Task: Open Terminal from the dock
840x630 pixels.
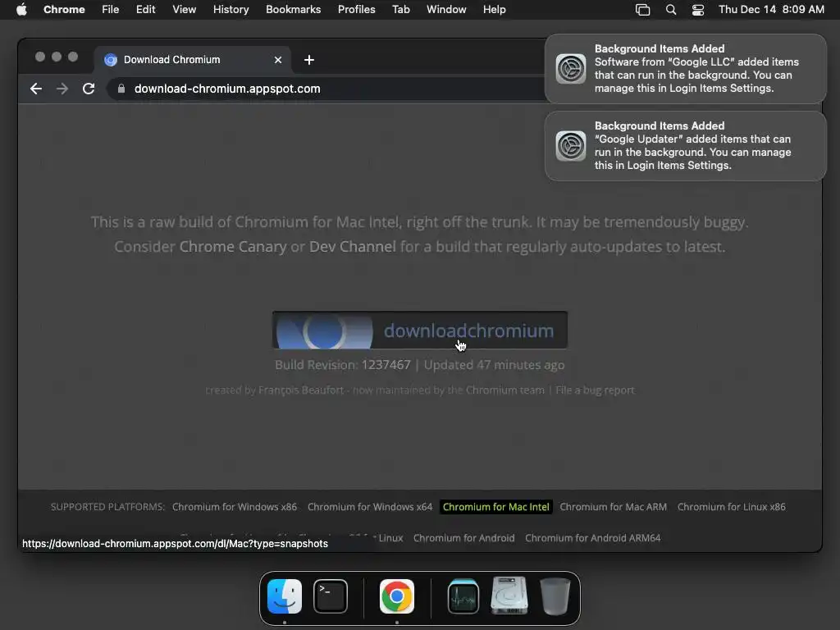Action: point(331,596)
